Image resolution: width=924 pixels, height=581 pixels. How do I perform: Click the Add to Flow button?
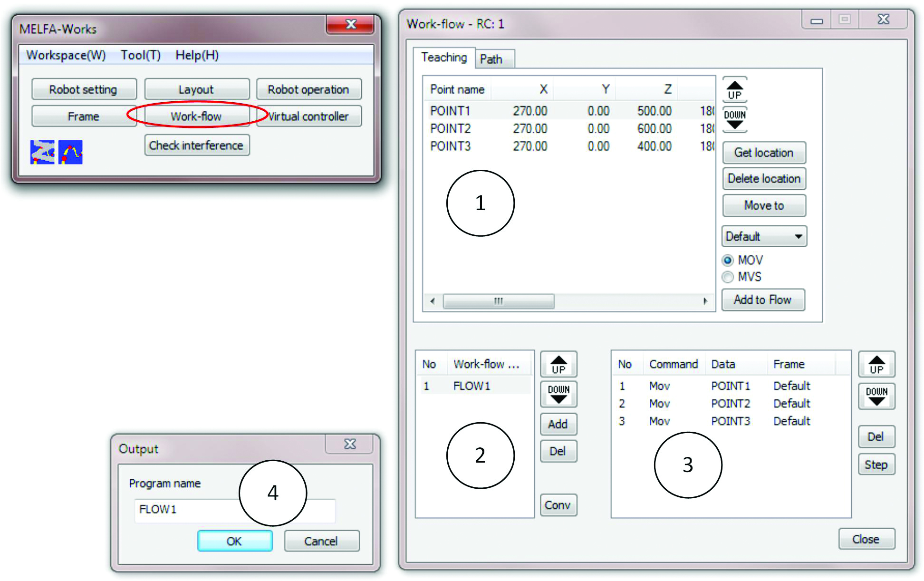click(x=763, y=300)
